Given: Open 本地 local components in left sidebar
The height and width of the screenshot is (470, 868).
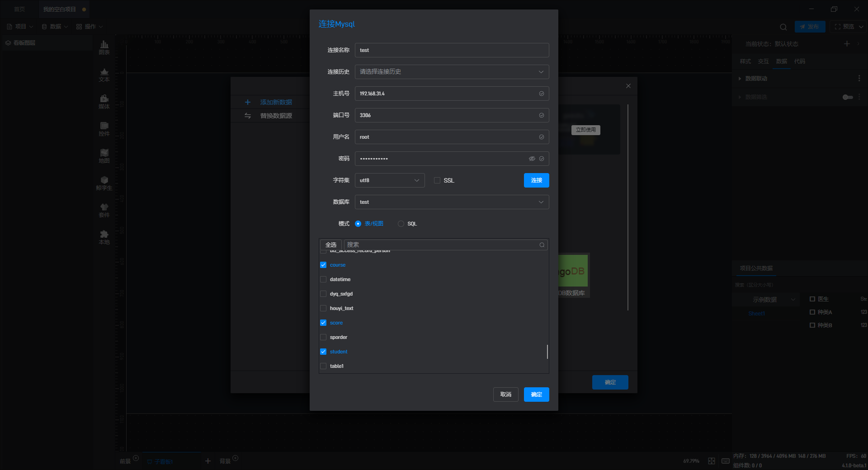Looking at the screenshot, I should [104, 237].
